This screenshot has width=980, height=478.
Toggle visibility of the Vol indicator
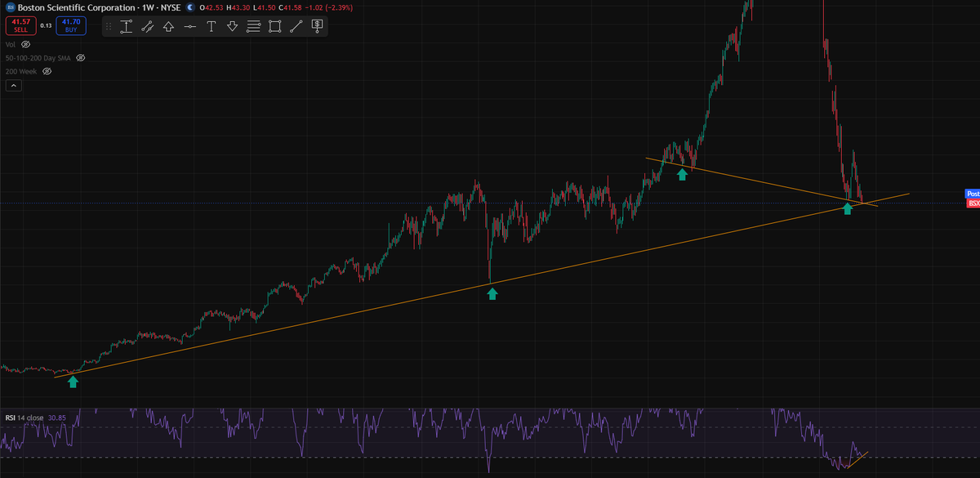25,44
